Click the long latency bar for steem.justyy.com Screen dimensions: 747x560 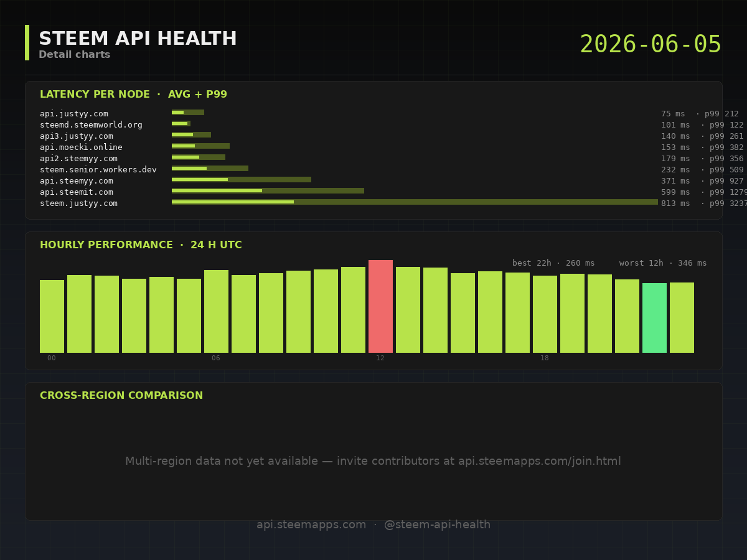pyautogui.click(x=415, y=202)
